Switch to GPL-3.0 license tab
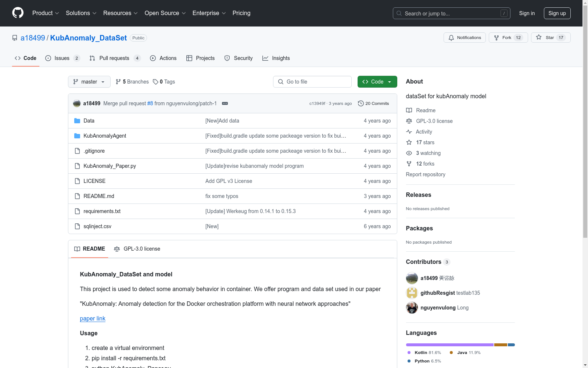Viewport: 588px width, 368px height. (137, 249)
